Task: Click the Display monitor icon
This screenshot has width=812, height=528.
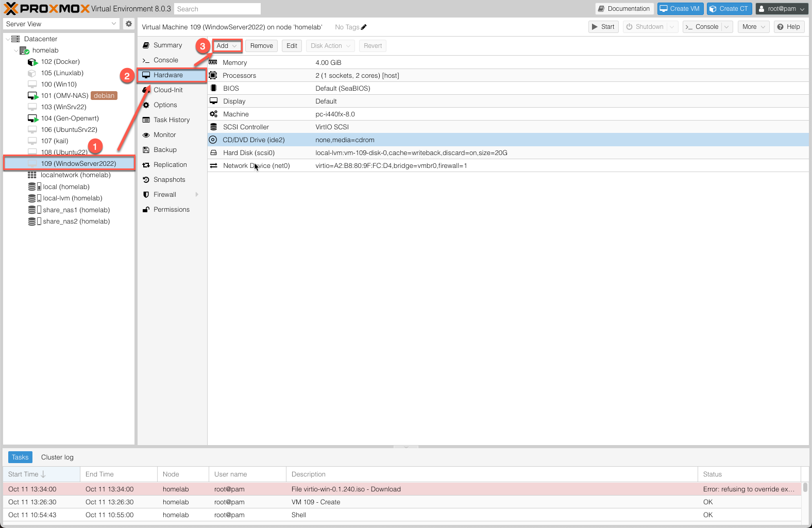Action: click(213, 101)
